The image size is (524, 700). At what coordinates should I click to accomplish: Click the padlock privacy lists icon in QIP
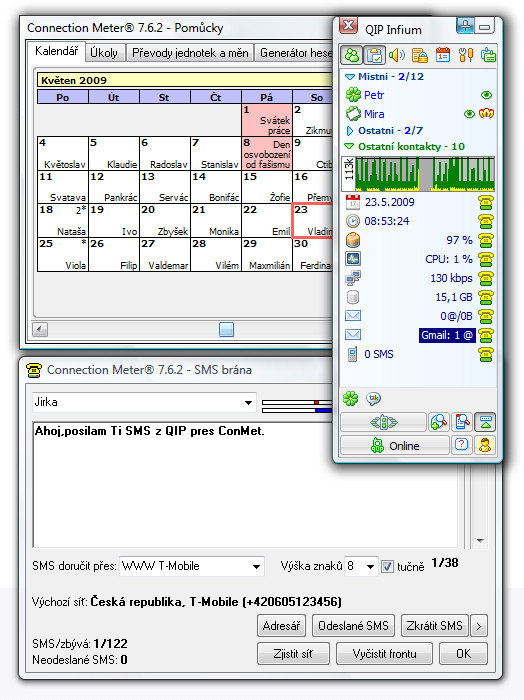420,55
